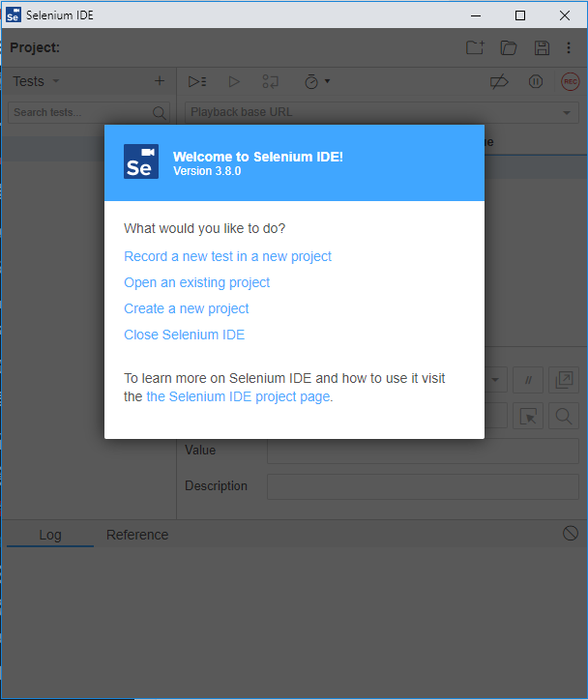Run all tests icon in toolbar
Viewport: 588px width, 700px height.
pyautogui.click(x=197, y=81)
